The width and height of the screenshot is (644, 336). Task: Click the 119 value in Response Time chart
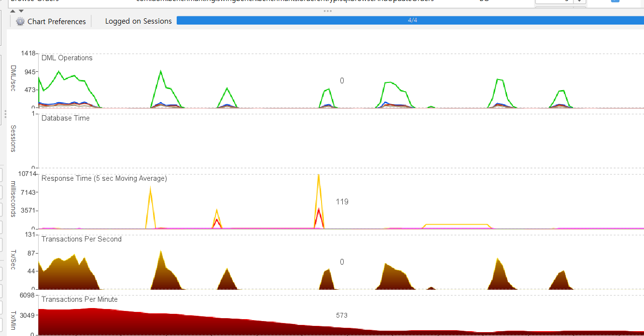click(342, 202)
